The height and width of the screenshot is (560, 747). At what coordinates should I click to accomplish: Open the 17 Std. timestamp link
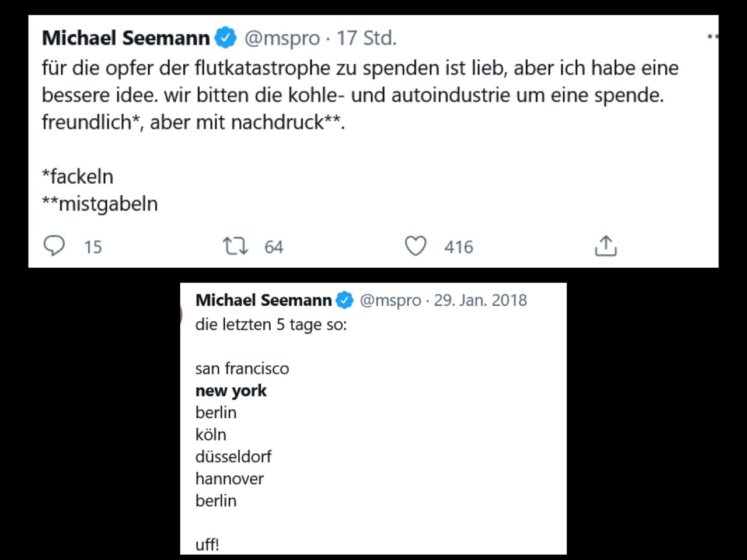366,38
